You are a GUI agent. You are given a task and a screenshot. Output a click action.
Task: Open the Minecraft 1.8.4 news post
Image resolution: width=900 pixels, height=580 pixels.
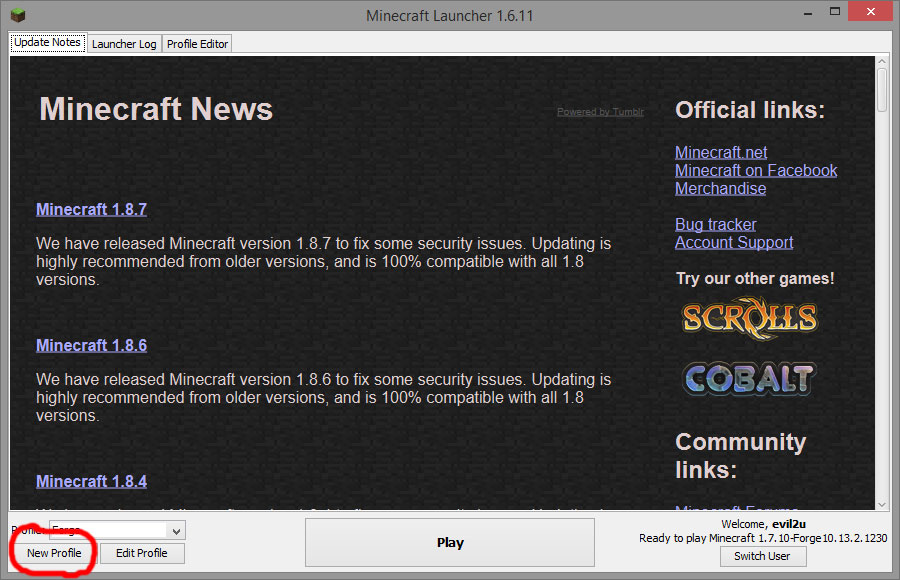click(x=91, y=481)
